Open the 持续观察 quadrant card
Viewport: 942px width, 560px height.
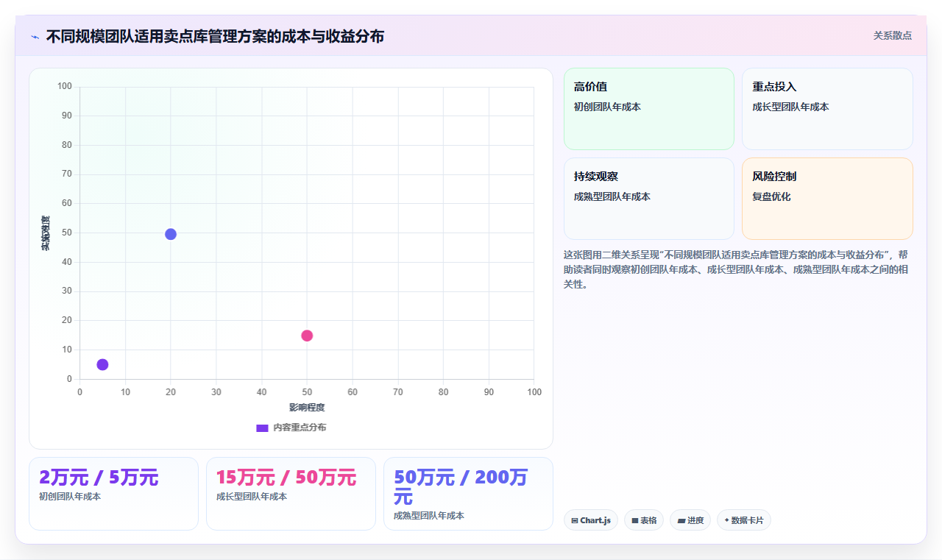point(649,199)
